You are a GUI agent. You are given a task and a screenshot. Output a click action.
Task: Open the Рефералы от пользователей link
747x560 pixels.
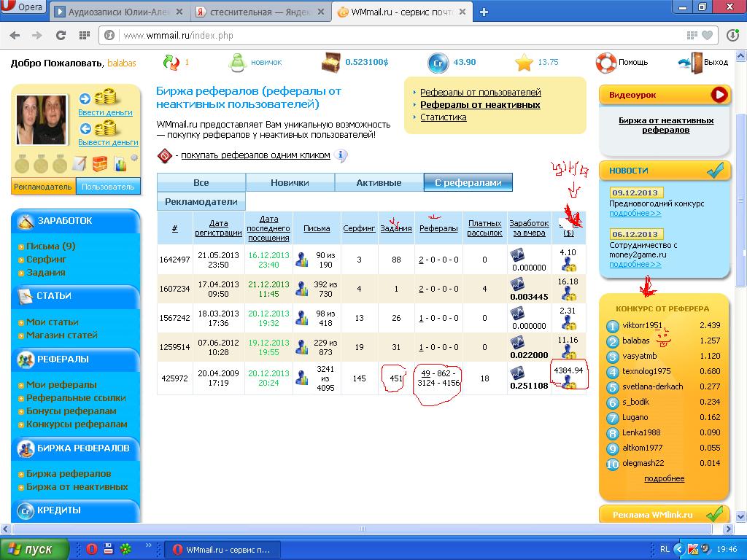(480, 93)
